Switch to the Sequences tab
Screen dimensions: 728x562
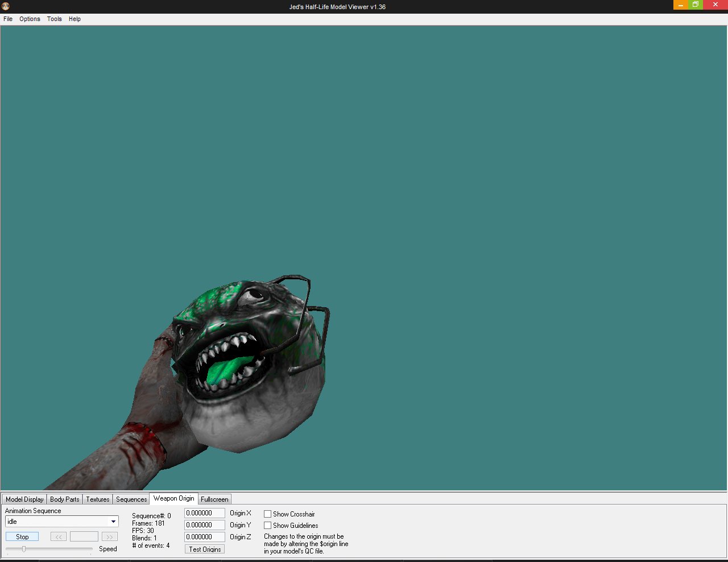(x=131, y=499)
